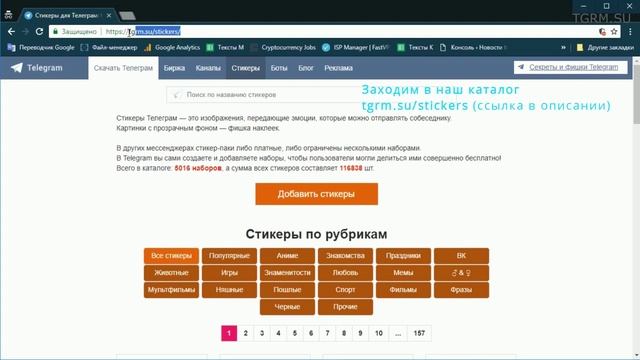Open Google Analytics bookmark
640x360 pixels.
[x=172, y=47]
